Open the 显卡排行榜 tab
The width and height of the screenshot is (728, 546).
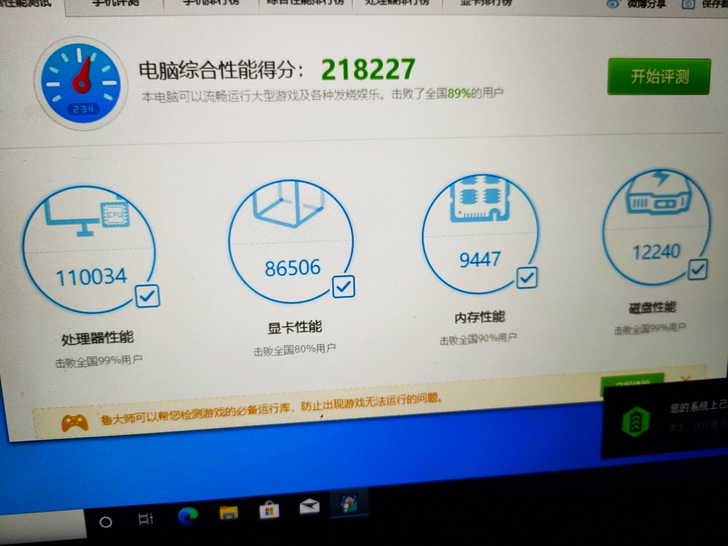pos(486,3)
